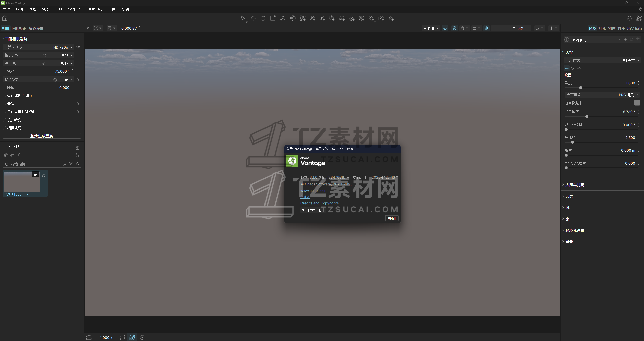Click the add fire effect icon
The width and height of the screenshot is (644, 341).
coord(351,18)
